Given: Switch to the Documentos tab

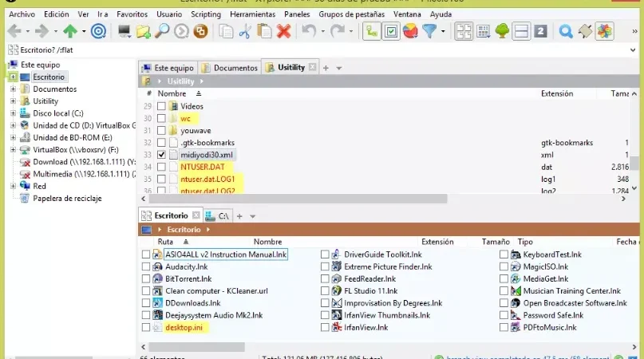Looking at the screenshot, I should coord(230,68).
